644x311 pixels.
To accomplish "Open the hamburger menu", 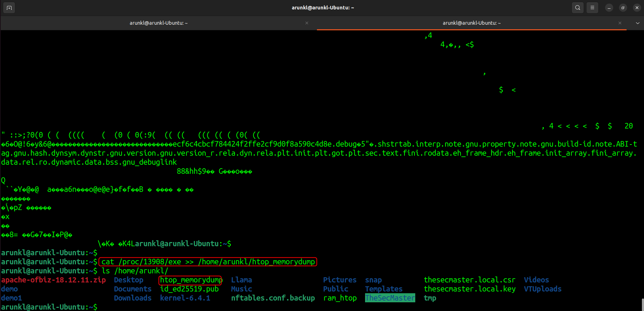I will 592,8.
